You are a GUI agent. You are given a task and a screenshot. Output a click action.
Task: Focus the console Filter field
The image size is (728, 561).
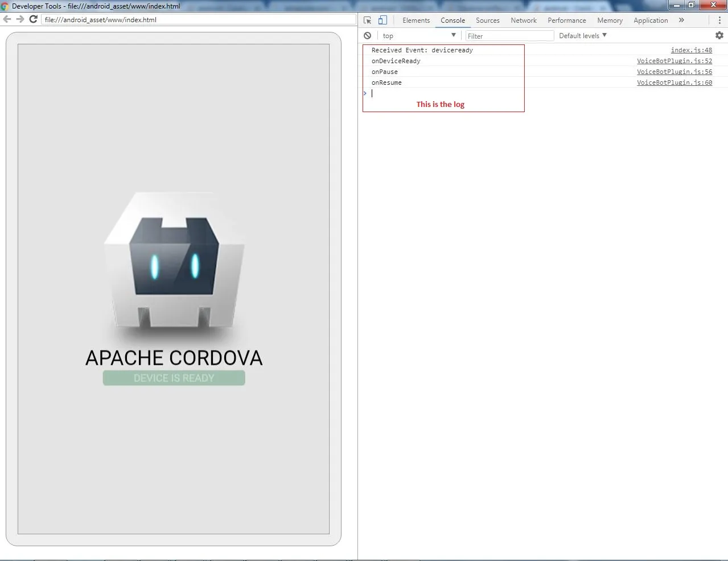coord(509,36)
